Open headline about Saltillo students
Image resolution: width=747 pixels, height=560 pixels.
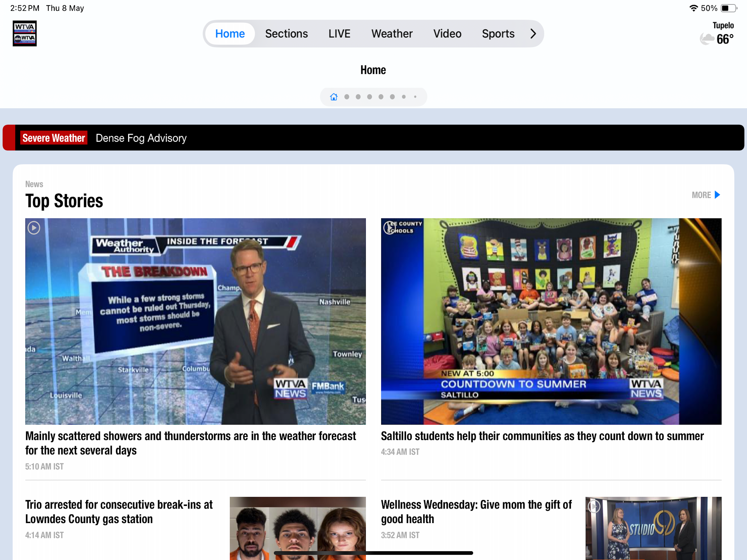(x=542, y=436)
